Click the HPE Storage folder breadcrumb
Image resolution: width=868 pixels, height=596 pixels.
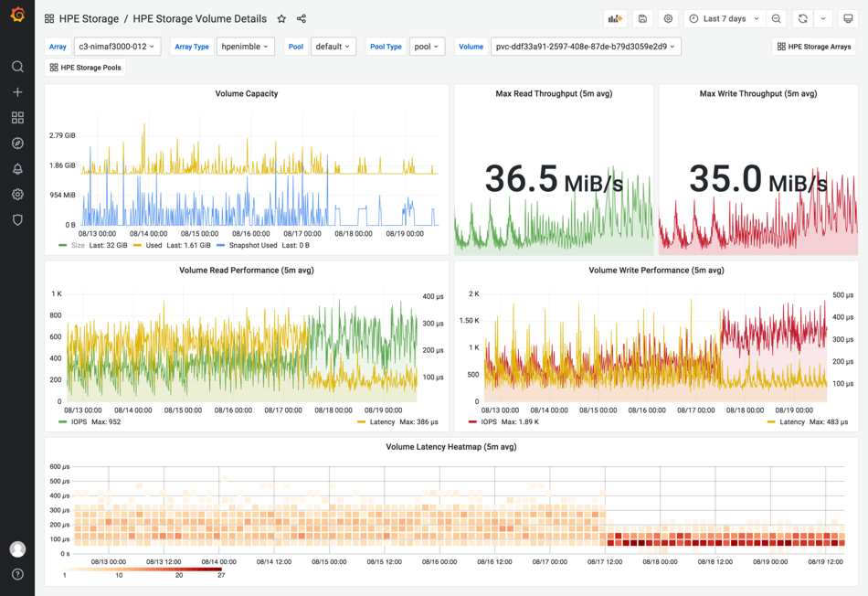(x=89, y=19)
